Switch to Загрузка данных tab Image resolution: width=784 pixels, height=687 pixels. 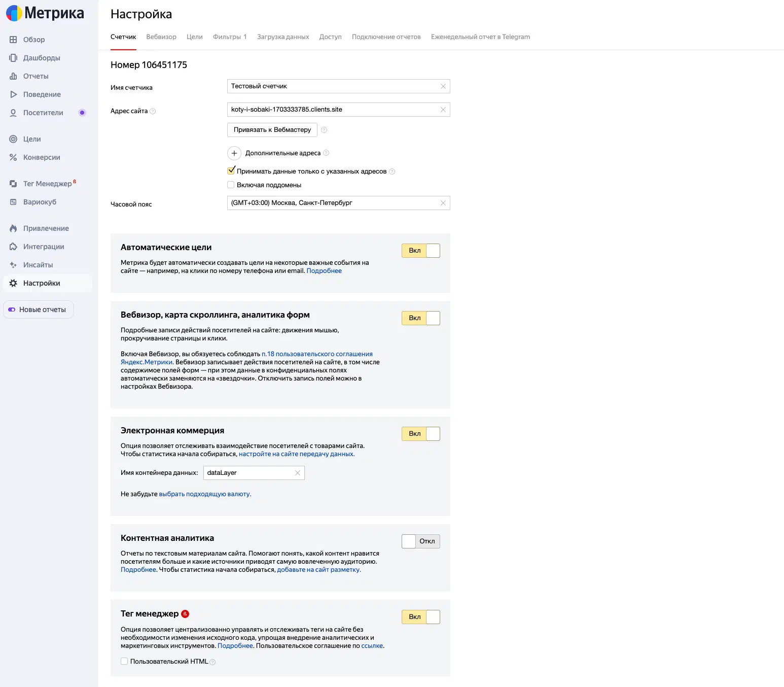[283, 37]
